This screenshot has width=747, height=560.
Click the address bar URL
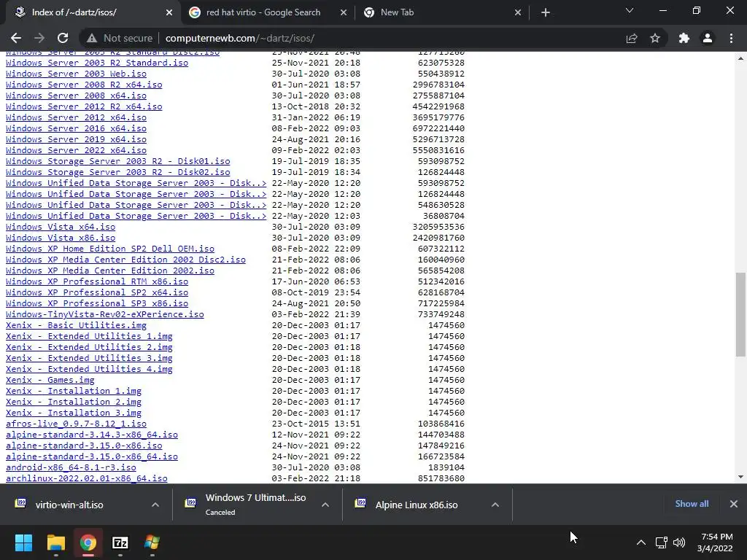point(239,38)
